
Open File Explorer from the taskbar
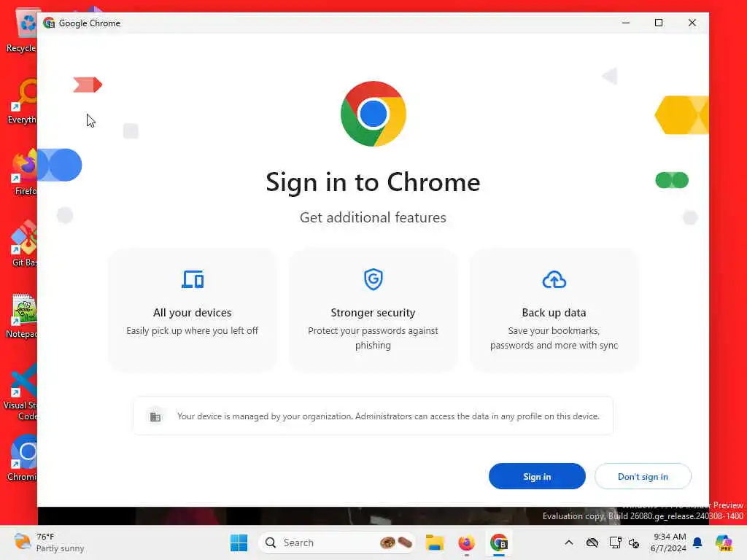click(x=435, y=542)
